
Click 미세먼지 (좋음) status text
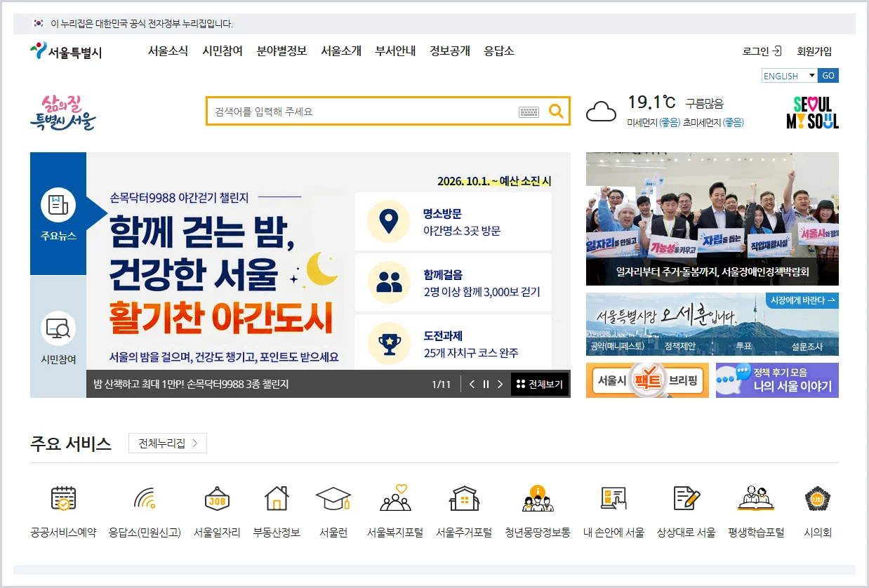click(x=654, y=123)
